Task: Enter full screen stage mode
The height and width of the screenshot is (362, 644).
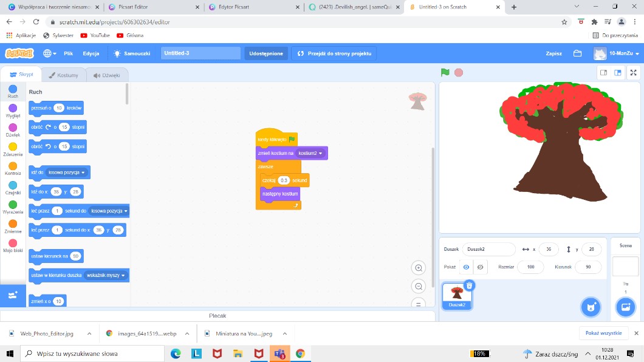Action: [633, 72]
